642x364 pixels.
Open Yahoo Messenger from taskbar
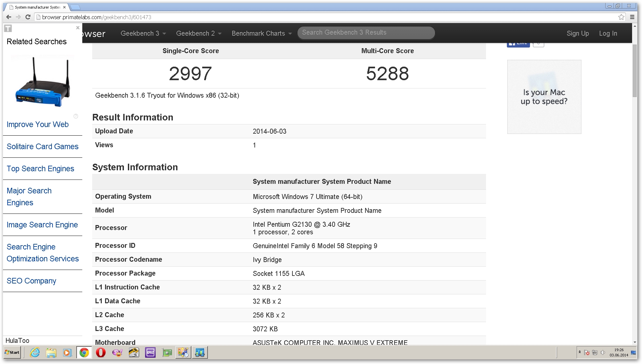pos(117,353)
